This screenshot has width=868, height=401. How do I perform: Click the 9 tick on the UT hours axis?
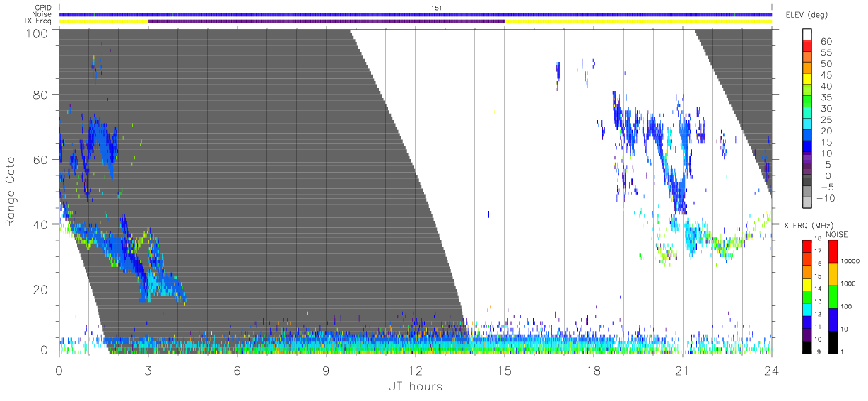point(327,370)
